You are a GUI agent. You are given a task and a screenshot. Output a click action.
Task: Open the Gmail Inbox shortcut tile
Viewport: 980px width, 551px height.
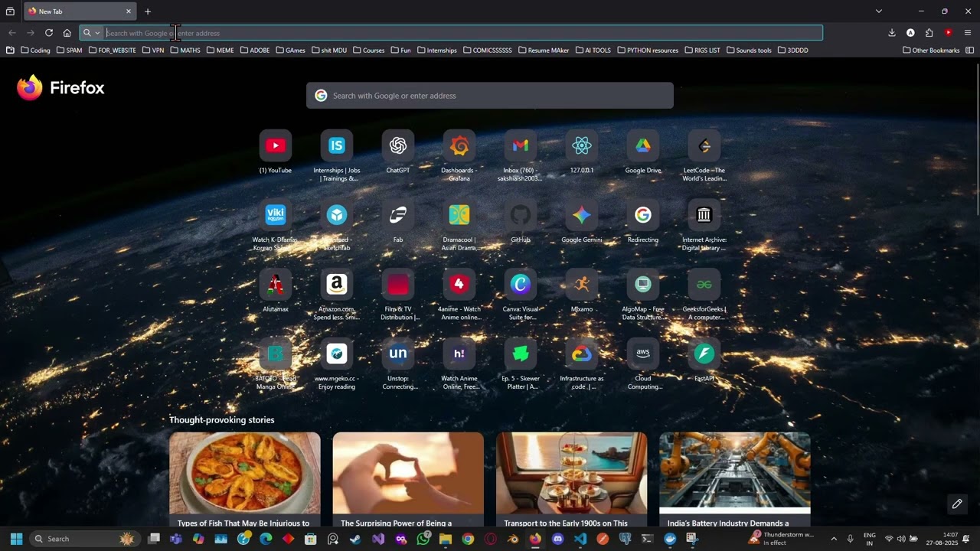[x=521, y=145]
